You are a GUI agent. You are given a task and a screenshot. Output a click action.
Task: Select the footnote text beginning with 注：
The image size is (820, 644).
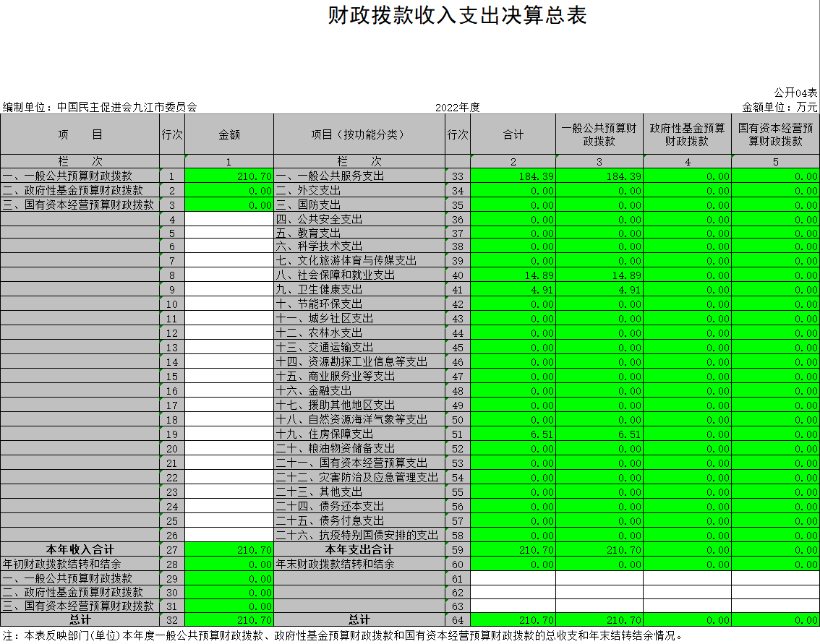pos(341,636)
